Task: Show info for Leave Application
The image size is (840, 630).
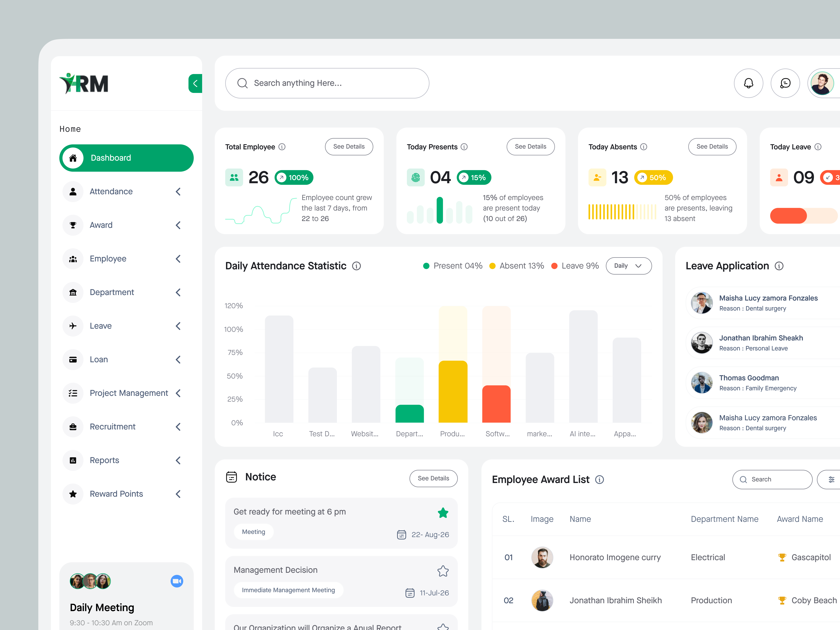Action: tap(779, 266)
